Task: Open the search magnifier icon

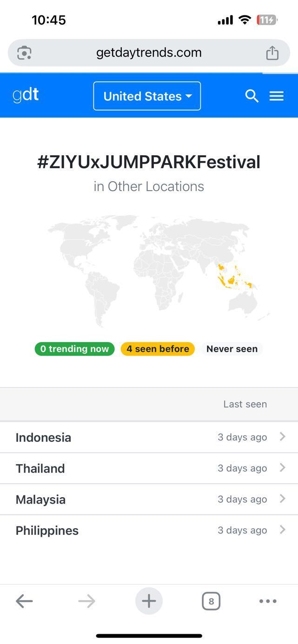Action: click(252, 96)
